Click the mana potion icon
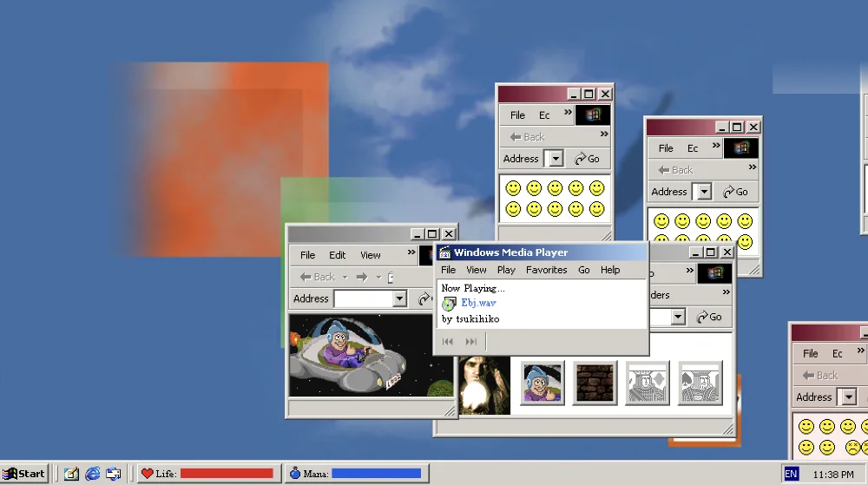 295,473
